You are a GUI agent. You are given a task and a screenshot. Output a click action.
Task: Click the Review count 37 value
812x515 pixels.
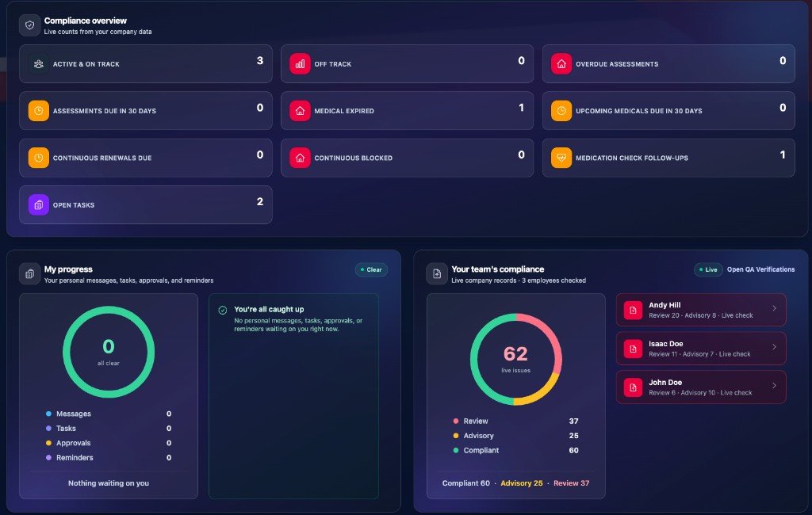coord(573,422)
